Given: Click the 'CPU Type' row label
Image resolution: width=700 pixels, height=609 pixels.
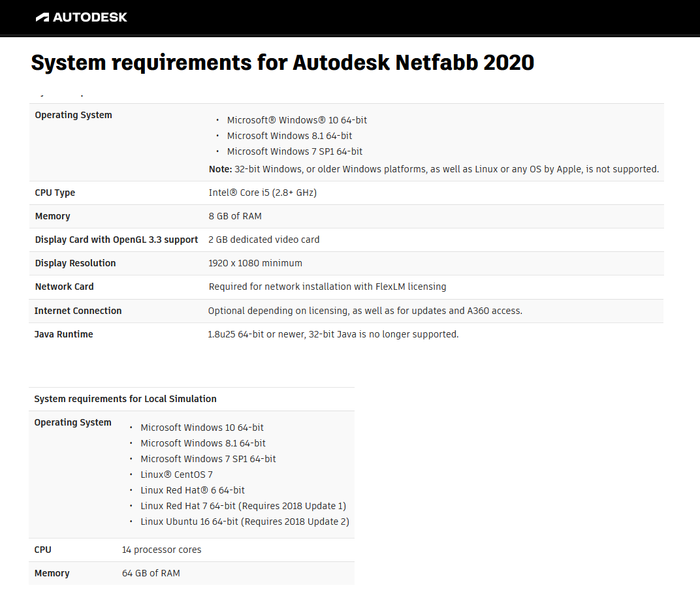Looking at the screenshot, I should (x=55, y=193).
